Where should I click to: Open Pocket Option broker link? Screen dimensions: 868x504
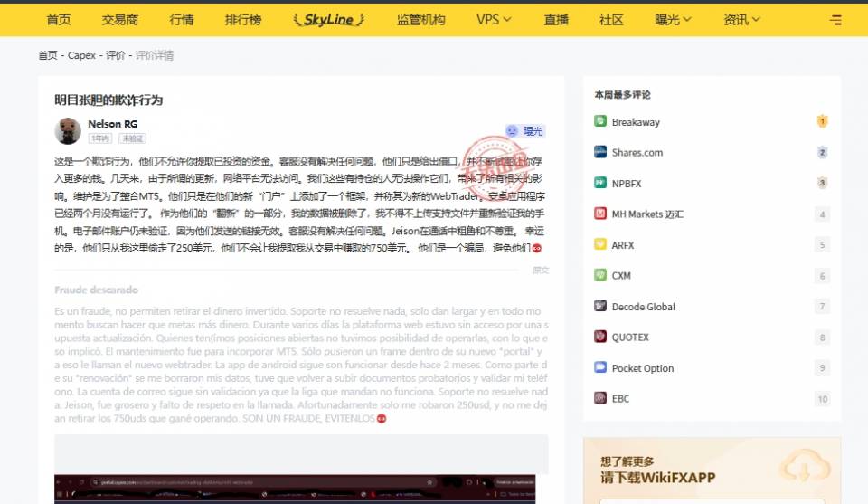point(643,367)
